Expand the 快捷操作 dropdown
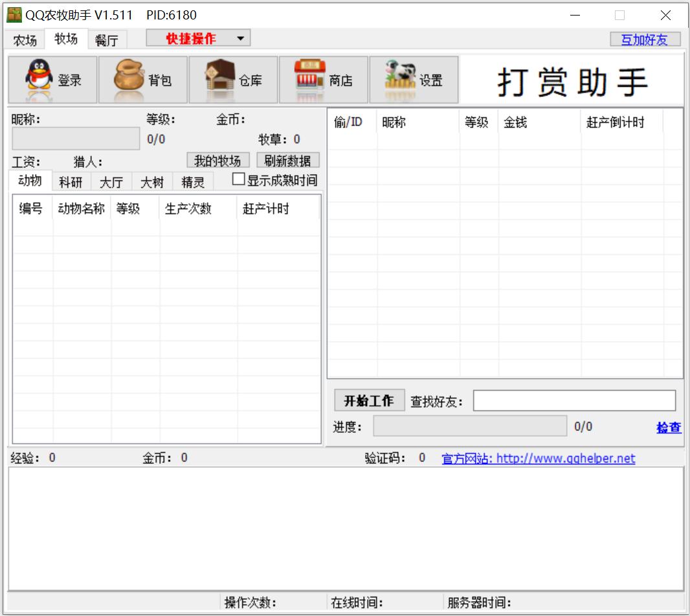 pyautogui.click(x=241, y=39)
